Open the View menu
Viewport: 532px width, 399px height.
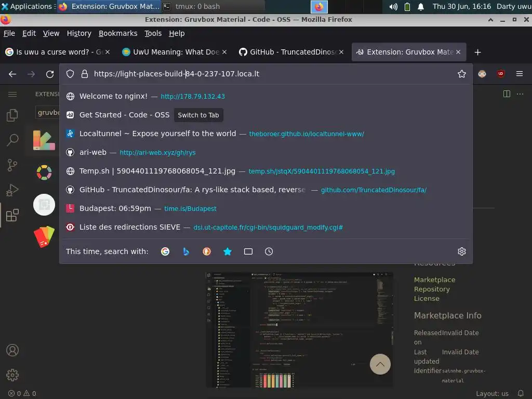[x=51, y=33]
